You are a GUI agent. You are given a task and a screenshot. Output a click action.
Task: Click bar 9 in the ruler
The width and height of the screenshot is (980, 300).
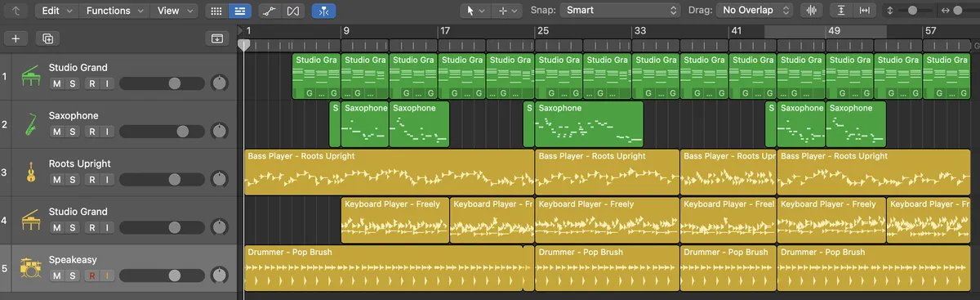click(346, 30)
